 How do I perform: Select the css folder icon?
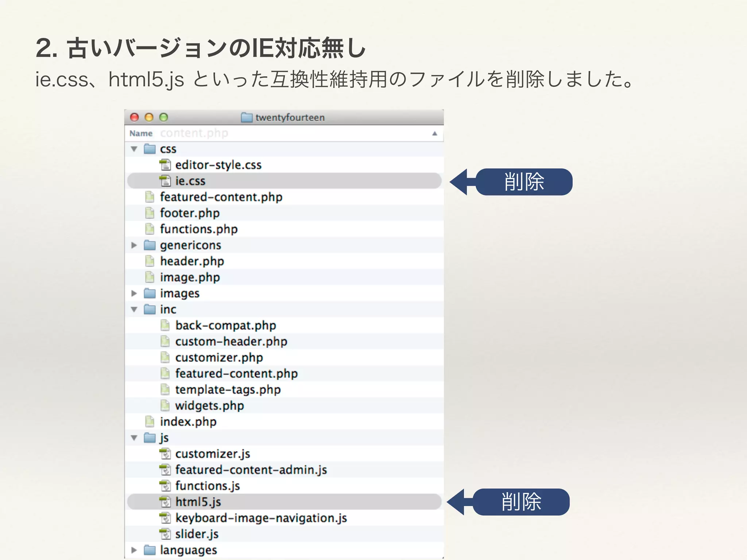(150, 149)
